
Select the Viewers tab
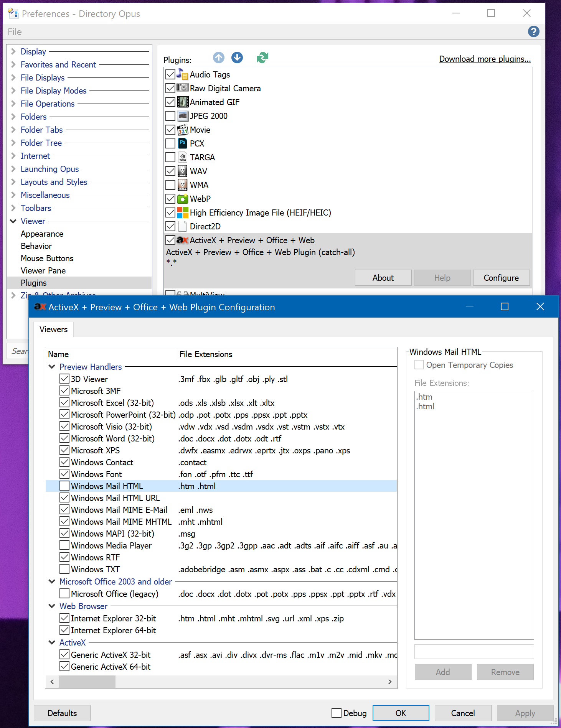tap(54, 329)
